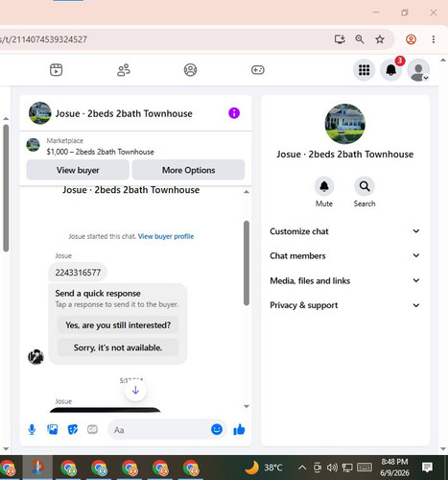Click the $1,000 – 2beds 2bath Townhouse listing text
The image size is (448, 480).
[100, 152]
